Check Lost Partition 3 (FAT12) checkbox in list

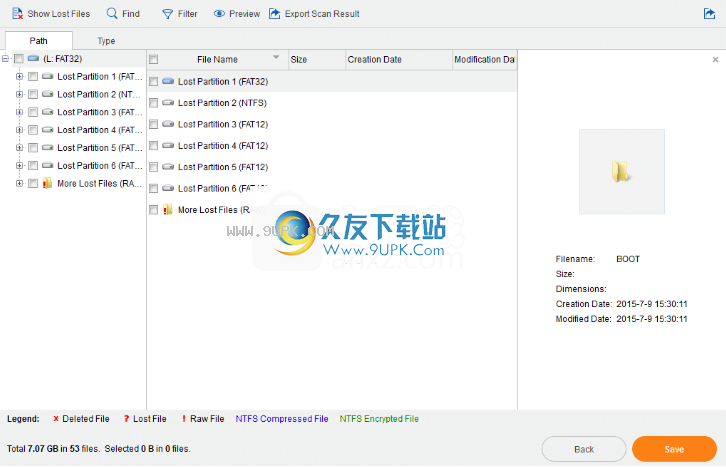[x=154, y=124]
